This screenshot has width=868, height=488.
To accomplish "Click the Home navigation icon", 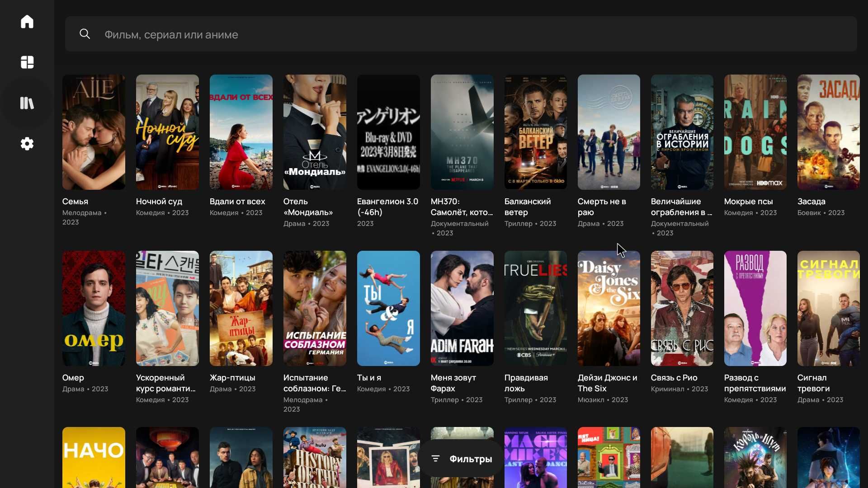I will point(27,21).
